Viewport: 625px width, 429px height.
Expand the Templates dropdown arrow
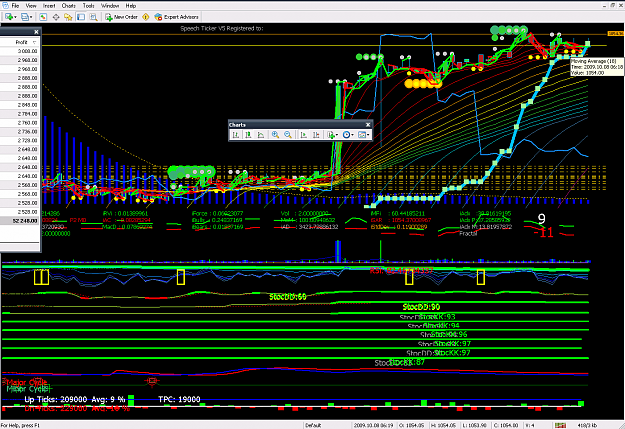[x=368, y=135]
